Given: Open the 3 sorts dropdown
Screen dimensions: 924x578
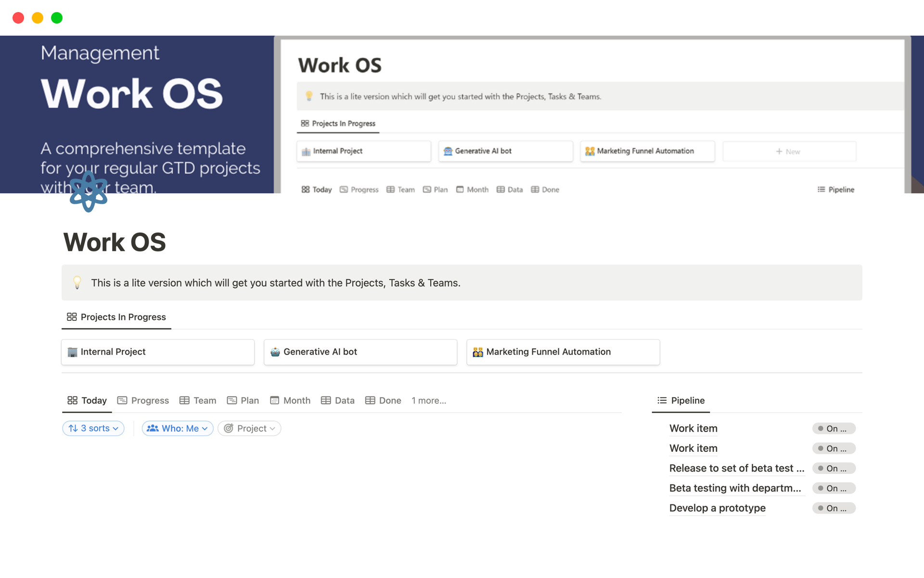Looking at the screenshot, I should click(x=93, y=428).
